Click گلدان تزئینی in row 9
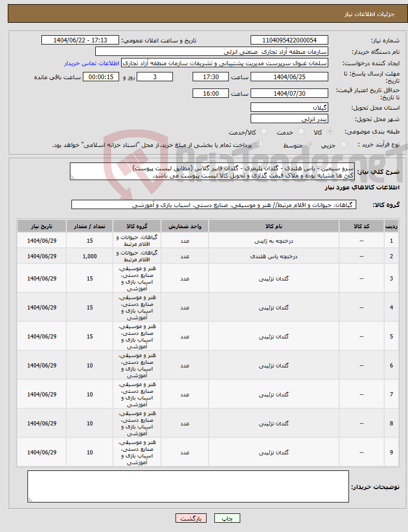This screenshot has height=532, width=408. point(273,452)
